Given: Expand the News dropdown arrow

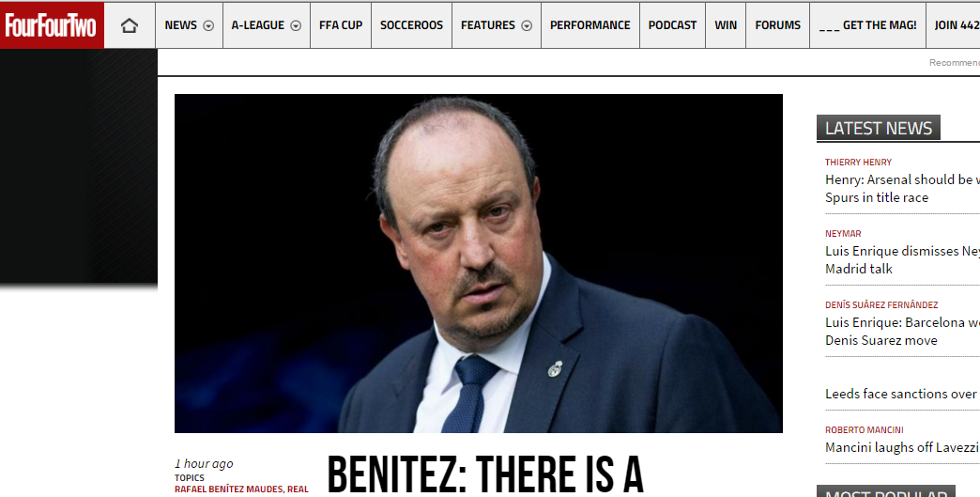Looking at the screenshot, I should [208, 25].
